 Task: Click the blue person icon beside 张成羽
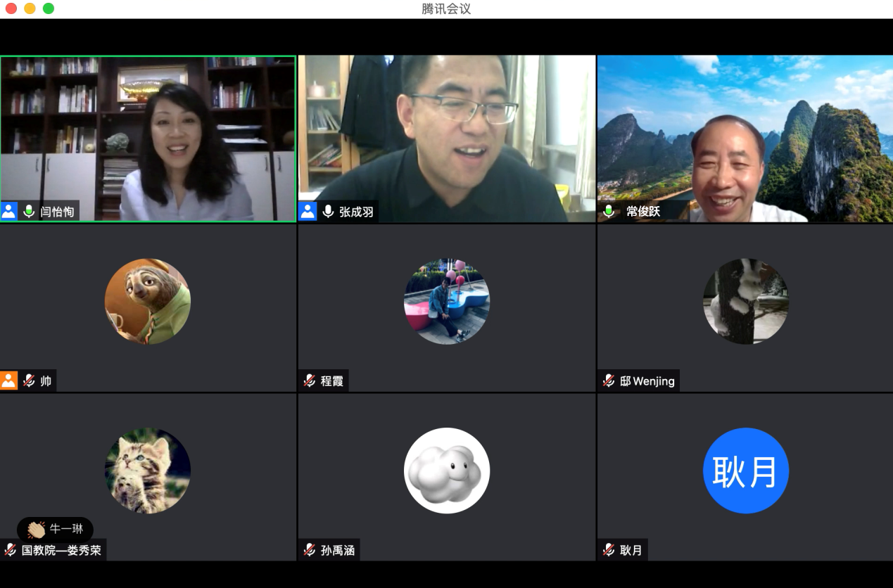308,211
